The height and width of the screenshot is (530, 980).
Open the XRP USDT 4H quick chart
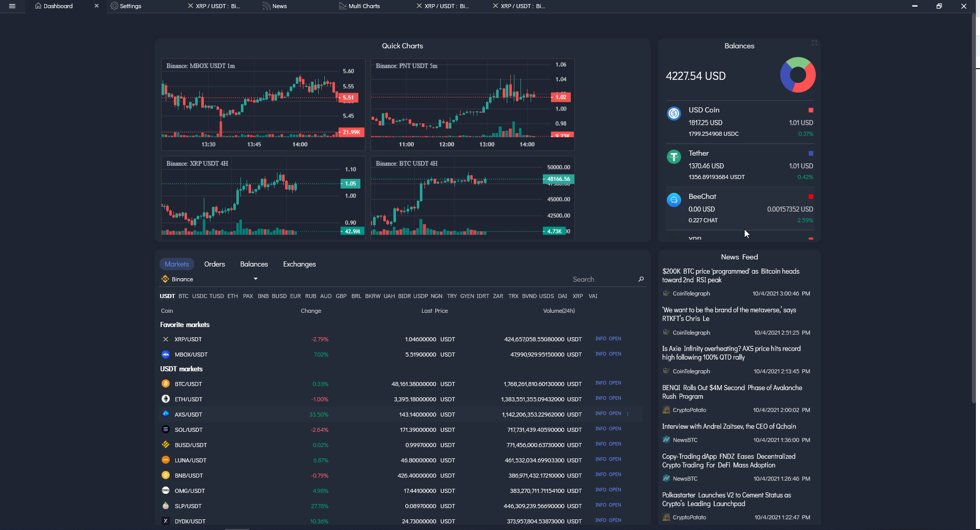tap(263, 197)
